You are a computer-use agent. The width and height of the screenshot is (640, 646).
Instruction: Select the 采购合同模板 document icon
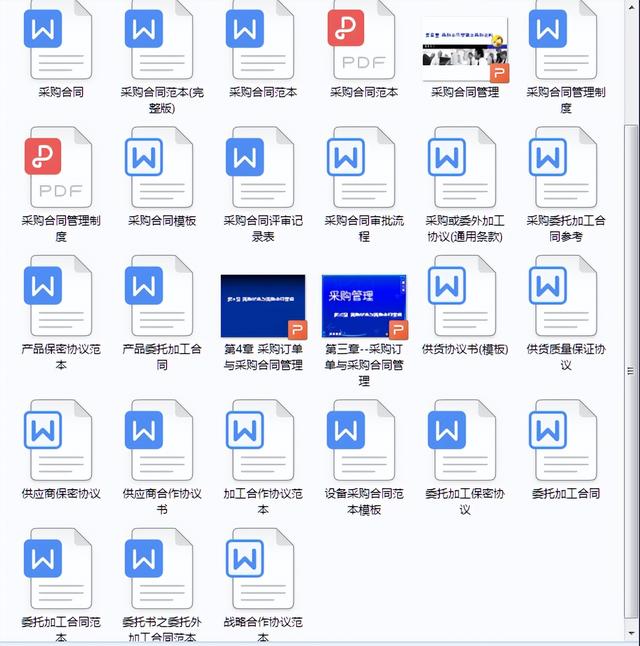pos(159,167)
